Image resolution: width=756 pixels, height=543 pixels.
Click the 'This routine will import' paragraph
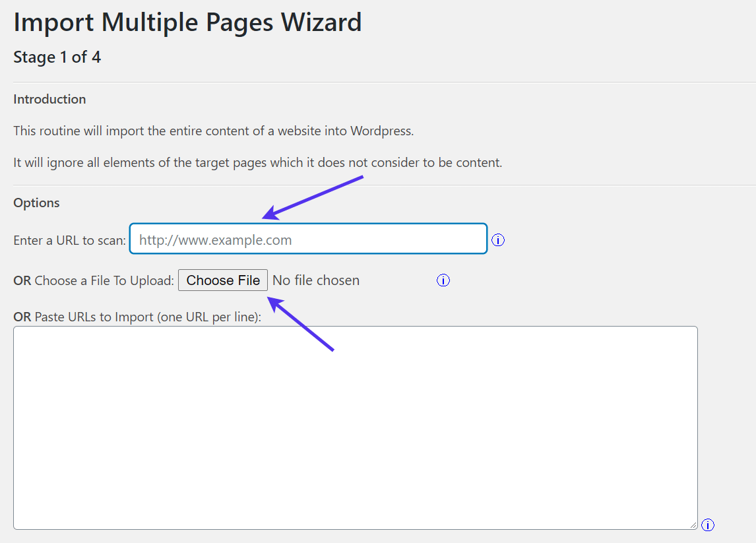[213, 131]
